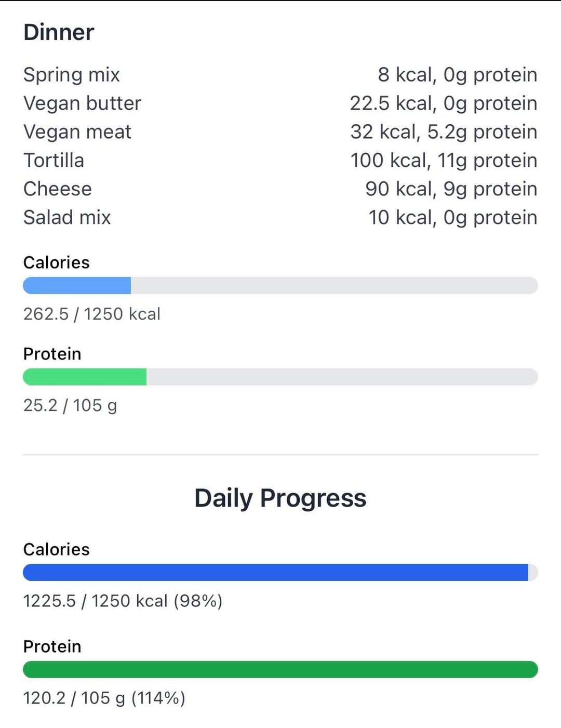Select the Spring mix food entry
The width and height of the screenshot is (561, 728).
280,75
